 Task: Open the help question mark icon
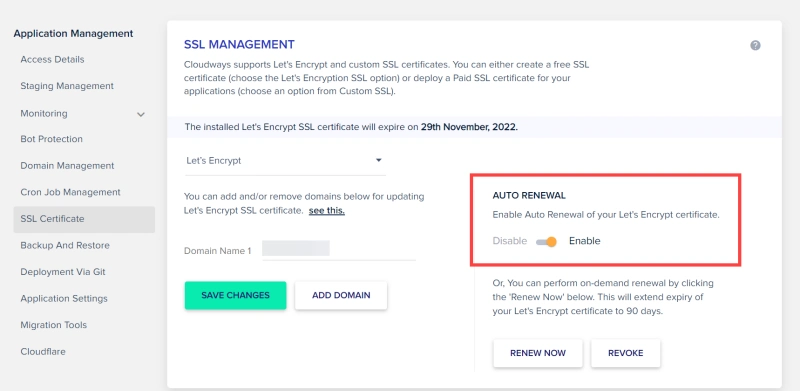755,45
